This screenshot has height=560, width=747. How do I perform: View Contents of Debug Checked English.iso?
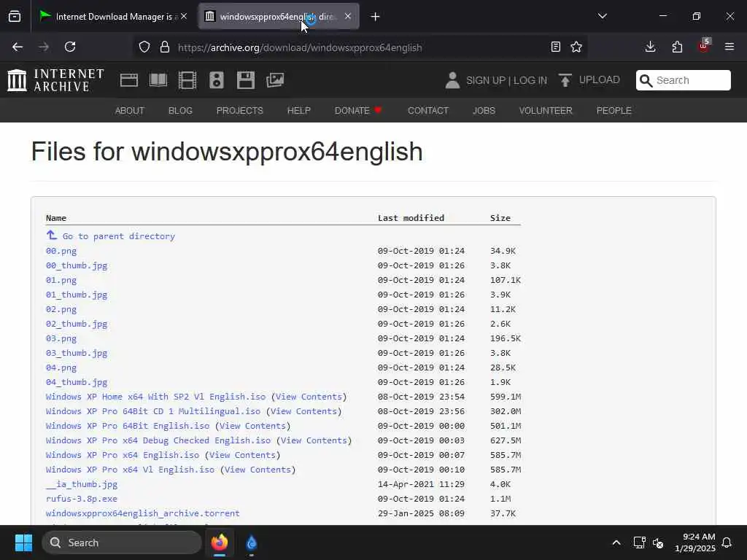[x=314, y=440]
